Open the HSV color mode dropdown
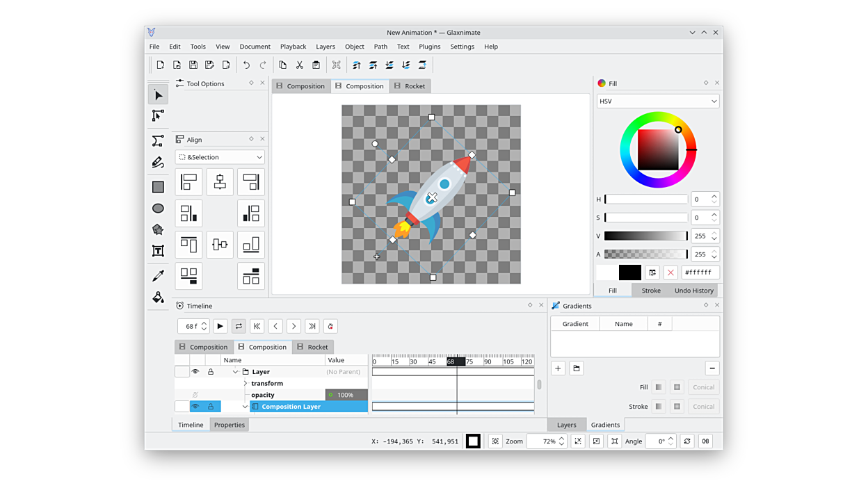The height and width of the screenshot is (488, 868). 657,101
